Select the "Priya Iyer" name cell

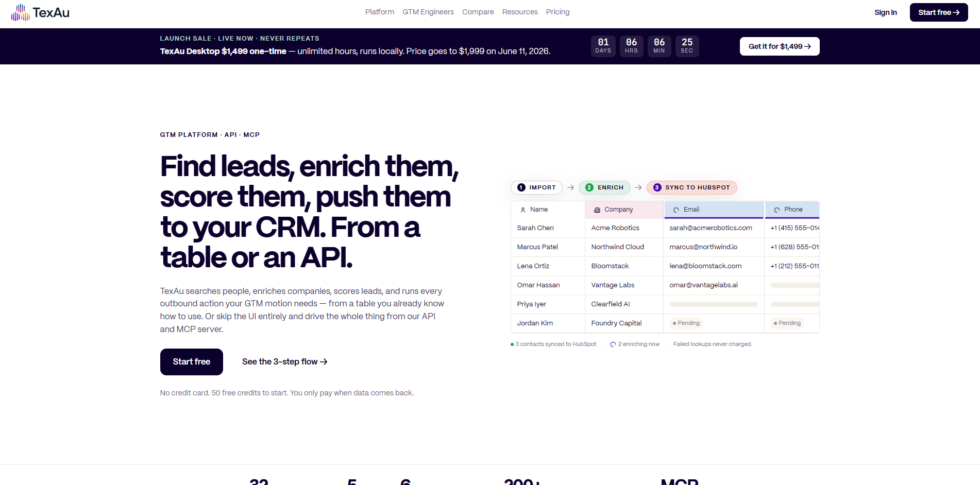coord(548,304)
